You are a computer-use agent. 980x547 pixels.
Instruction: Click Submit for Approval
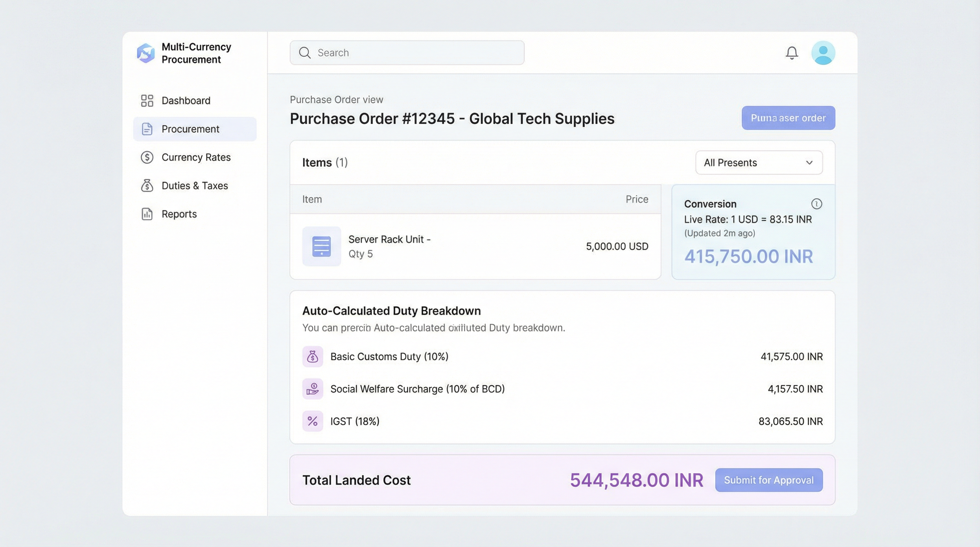pos(769,480)
